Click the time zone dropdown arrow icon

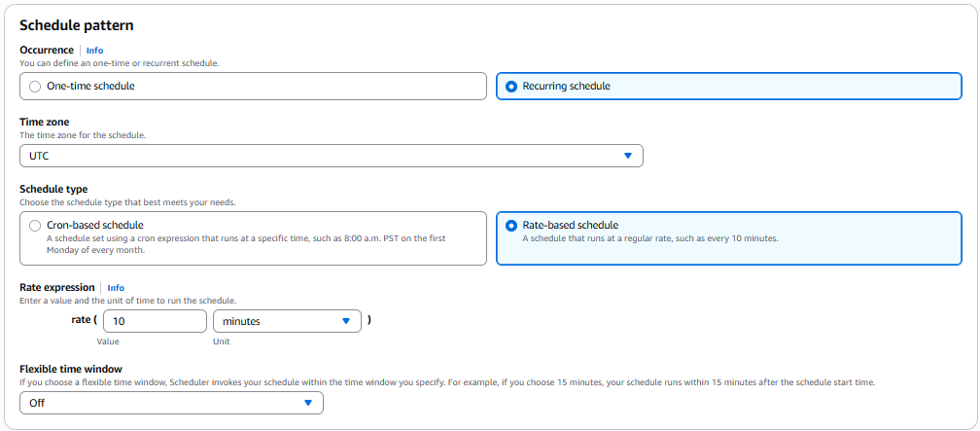coord(627,156)
